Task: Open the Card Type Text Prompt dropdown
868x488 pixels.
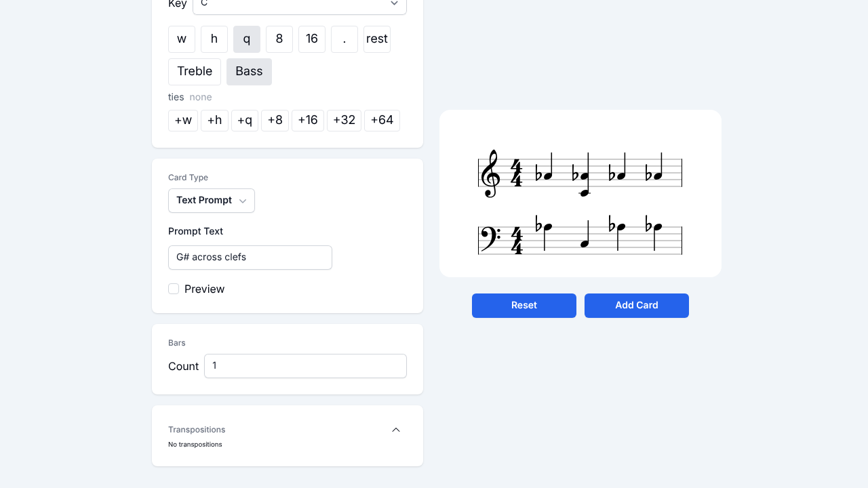Action: click(212, 201)
